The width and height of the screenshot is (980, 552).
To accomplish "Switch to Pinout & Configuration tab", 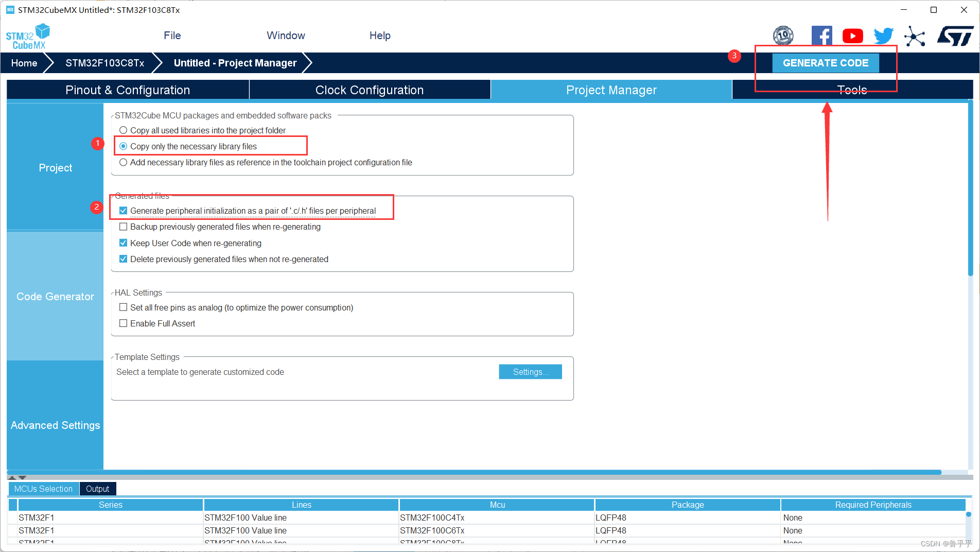I will click(128, 90).
